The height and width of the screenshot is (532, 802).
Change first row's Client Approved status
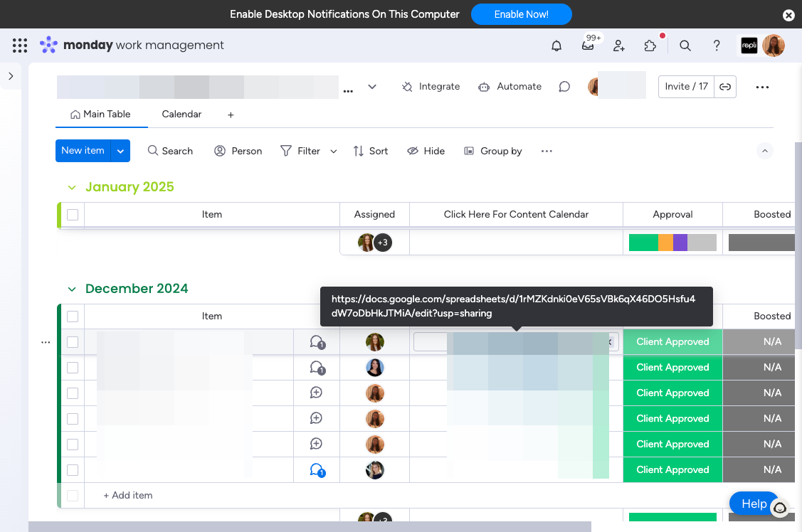click(672, 342)
